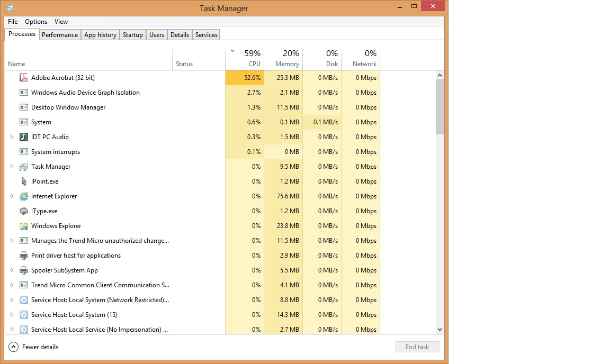The height and width of the screenshot is (364, 610).
Task: Switch to the App history tab
Action: click(x=101, y=35)
